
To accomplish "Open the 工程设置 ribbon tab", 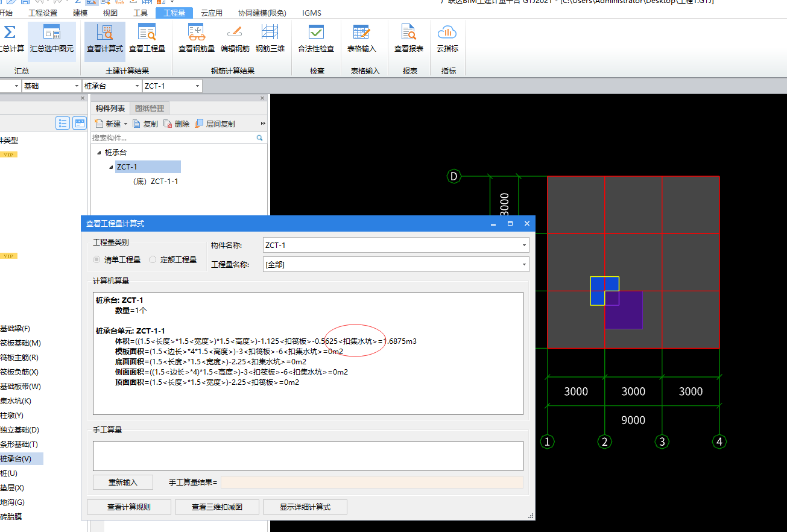I will pyautogui.click(x=43, y=13).
